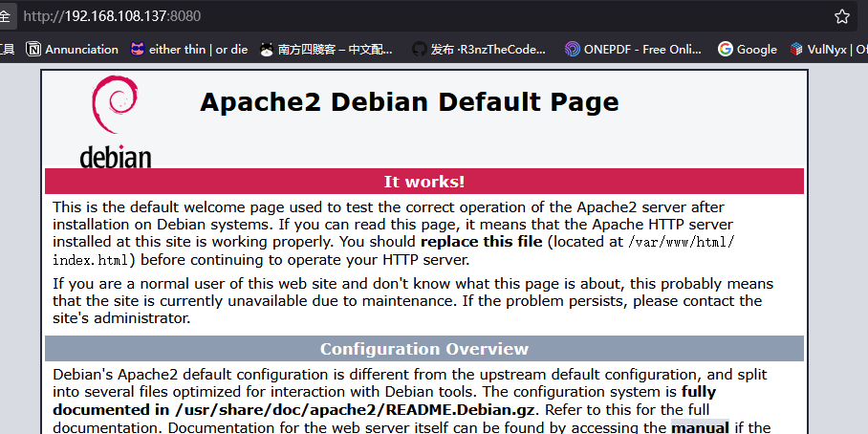Open the Google bookmark
Viewport: 868px width, 434px height.
(748, 50)
